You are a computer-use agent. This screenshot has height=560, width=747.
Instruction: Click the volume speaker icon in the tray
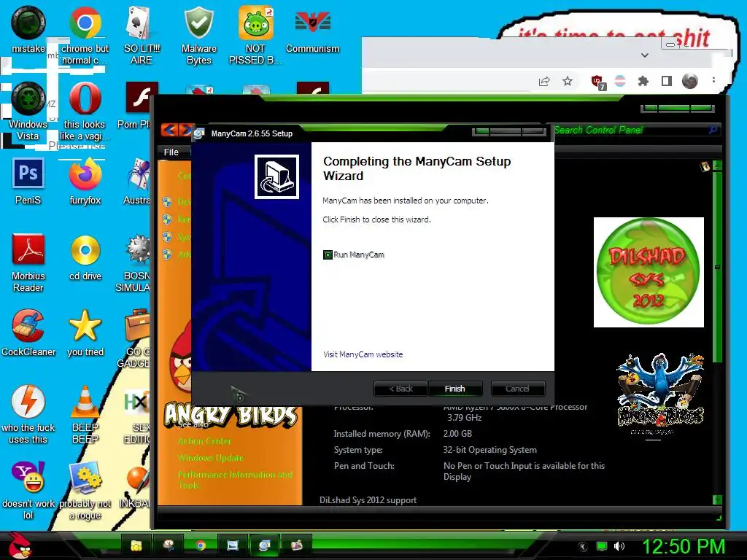[x=619, y=546]
